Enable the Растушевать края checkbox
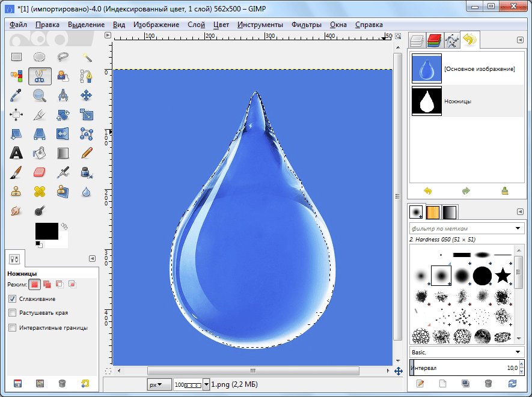532x397 pixels. [13, 313]
